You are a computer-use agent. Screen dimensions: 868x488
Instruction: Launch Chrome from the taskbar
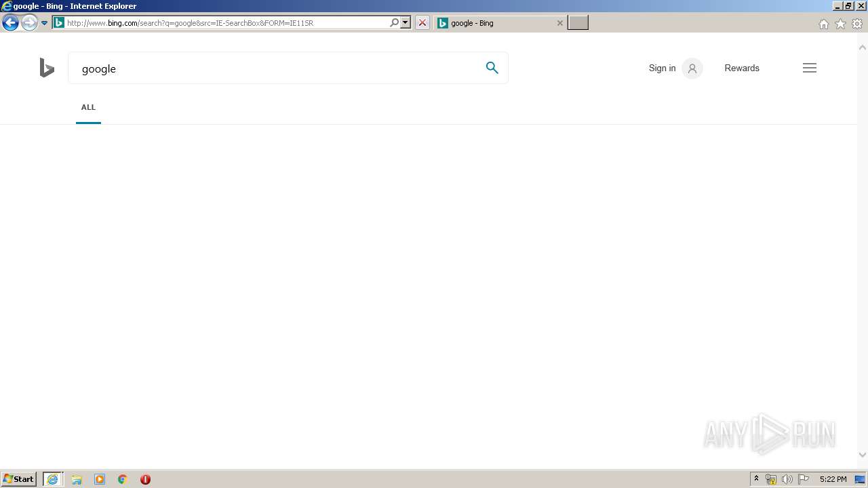[123, 479]
